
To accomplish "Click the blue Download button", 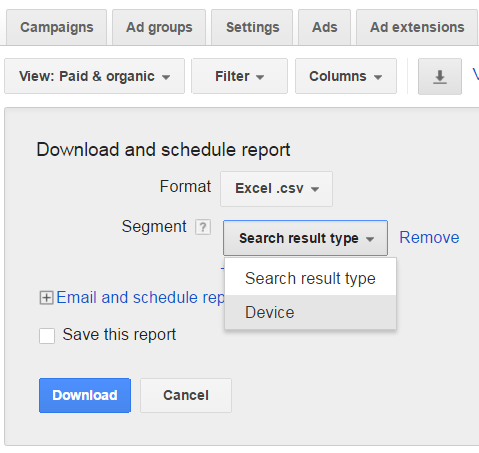I will (85, 395).
